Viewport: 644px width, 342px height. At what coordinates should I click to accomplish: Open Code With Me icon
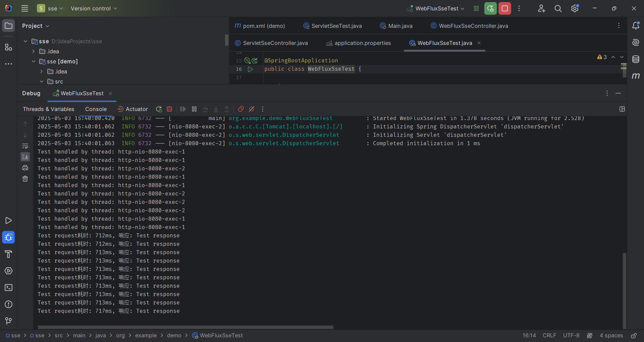[541, 8]
